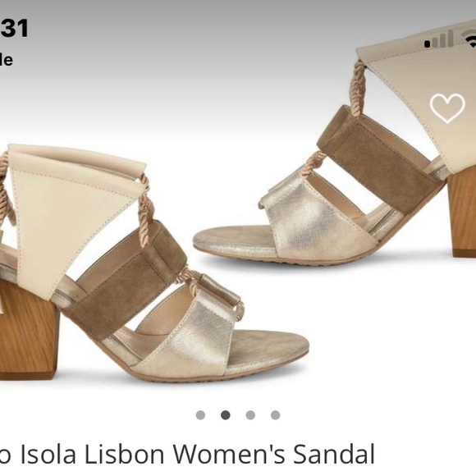Image resolution: width=476 pixels, height=476 pixels.
Task: Select the active second carousel dot
Action: 225,415
